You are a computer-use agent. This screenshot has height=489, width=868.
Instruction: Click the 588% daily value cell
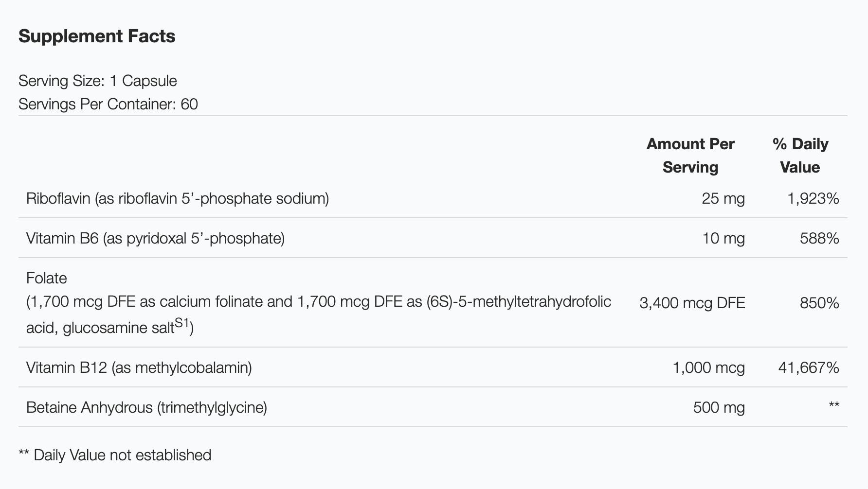(x=819, y=238)
